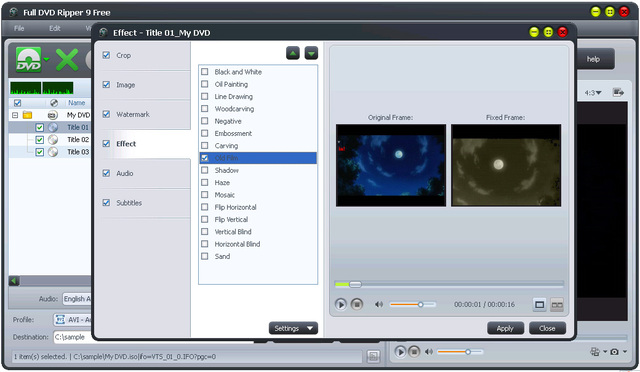Click the AVI profile format icon
This screenshot has width=640, height=372.
tap(60, 319)
